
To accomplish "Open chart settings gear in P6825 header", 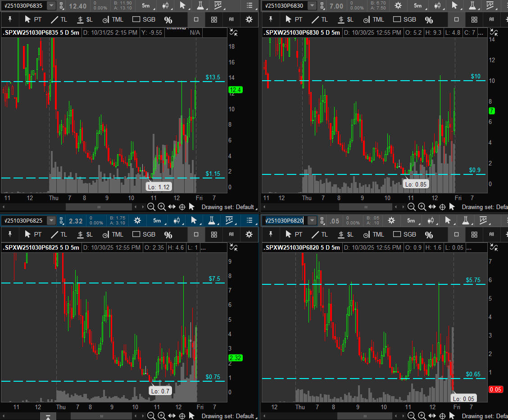I will pyautogui.click(x=137, y=220).
